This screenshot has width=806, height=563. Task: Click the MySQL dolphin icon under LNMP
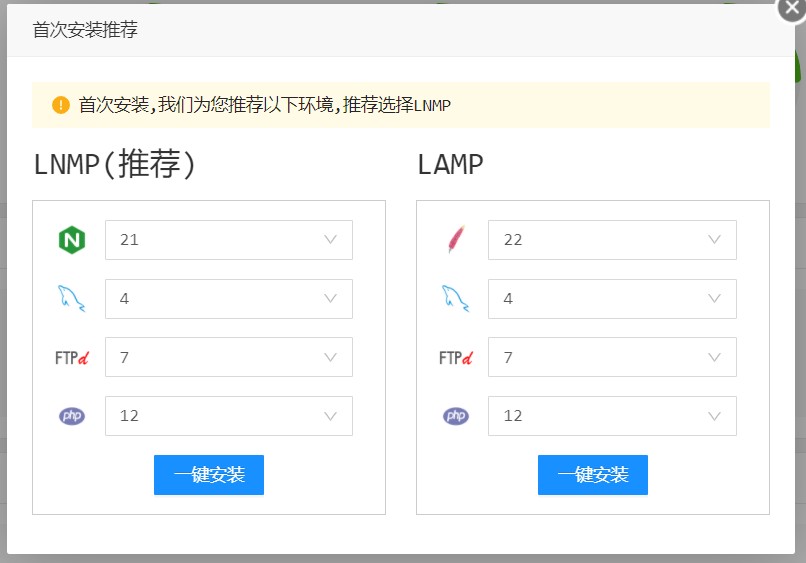pos(71,298)
